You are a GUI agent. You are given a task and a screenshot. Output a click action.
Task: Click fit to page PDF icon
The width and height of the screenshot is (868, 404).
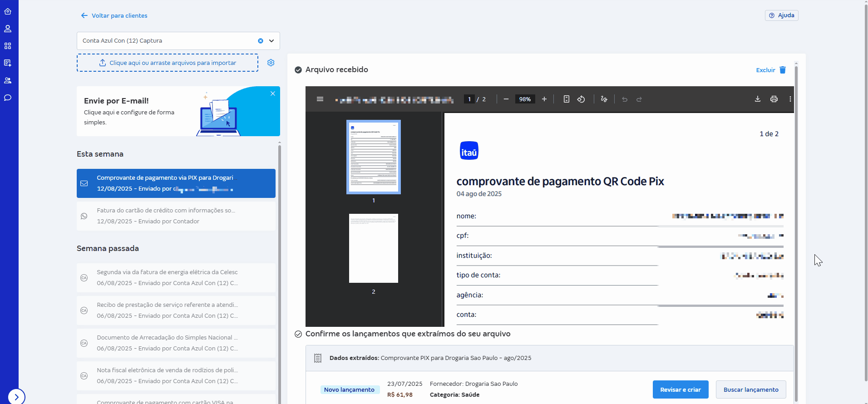tap(567, 99)
